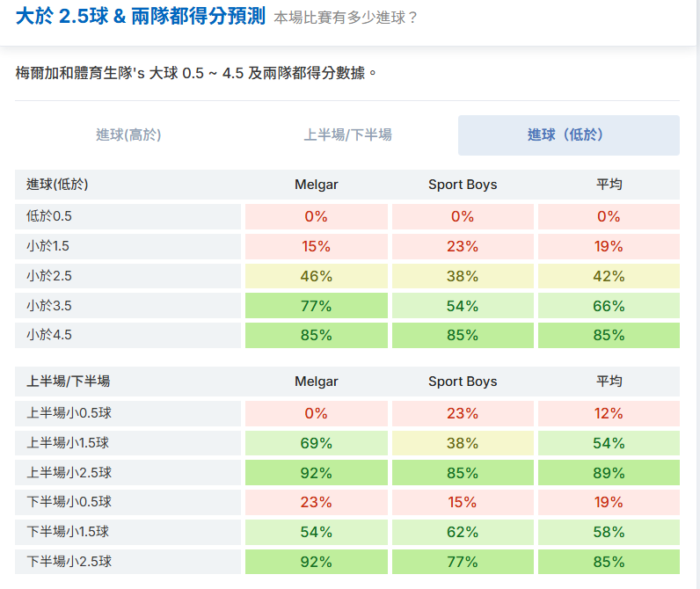This screenshot has height=589, width=700.
Task: Select the 小於1.5 row label
Action: click(x=128, y=246)
